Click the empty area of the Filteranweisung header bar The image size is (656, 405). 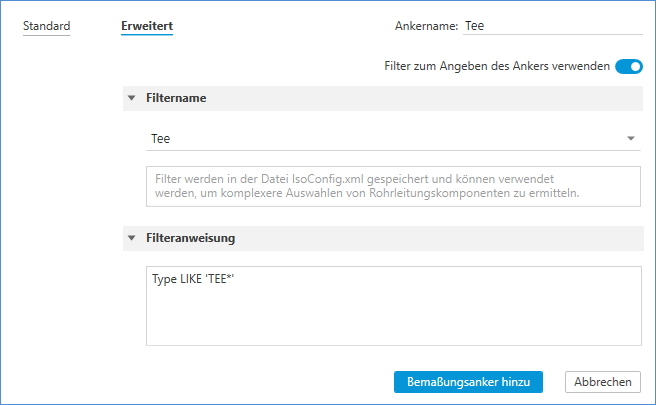440,239
